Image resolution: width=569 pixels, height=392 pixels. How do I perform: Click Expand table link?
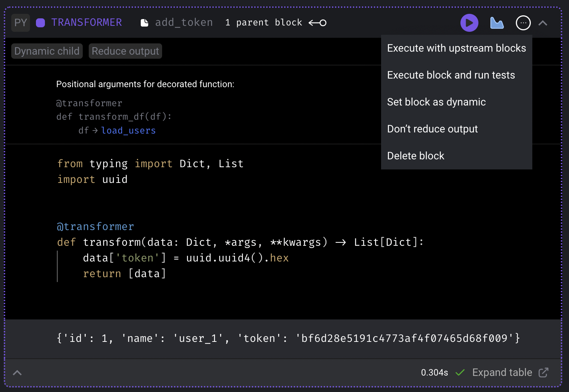tap(502, 373)
